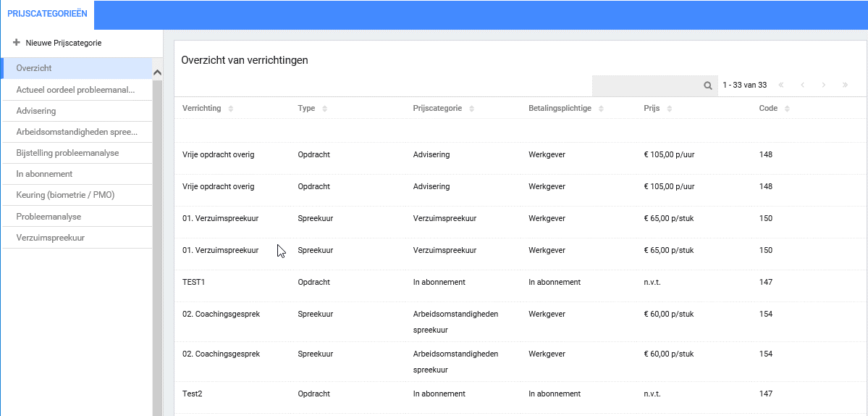This screenshot has width=868, height=416.
Task: Open the Advisering price category
Action: [36, 111]
